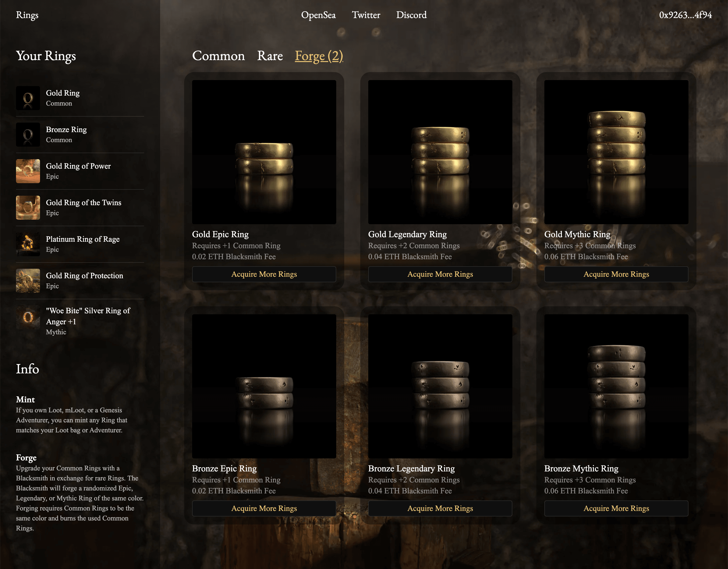The image size is (728, 569).
Task: Click the Bronze Mythic Ring title
Action: (581, 469)
